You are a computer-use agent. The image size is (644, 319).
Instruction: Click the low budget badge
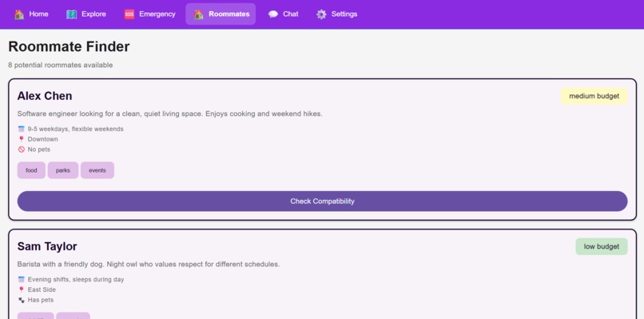(x=602, y=246)
